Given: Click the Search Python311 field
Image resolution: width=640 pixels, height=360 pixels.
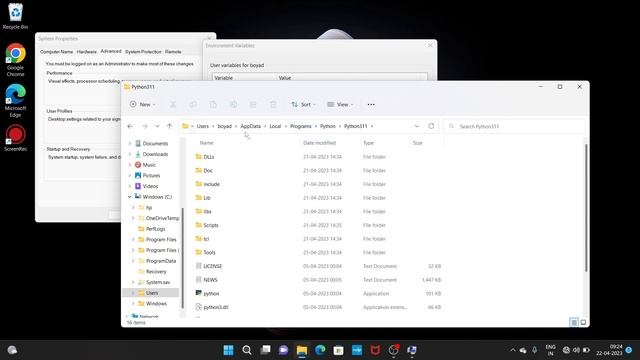Looking at the screenshot, I should point(514,127).
